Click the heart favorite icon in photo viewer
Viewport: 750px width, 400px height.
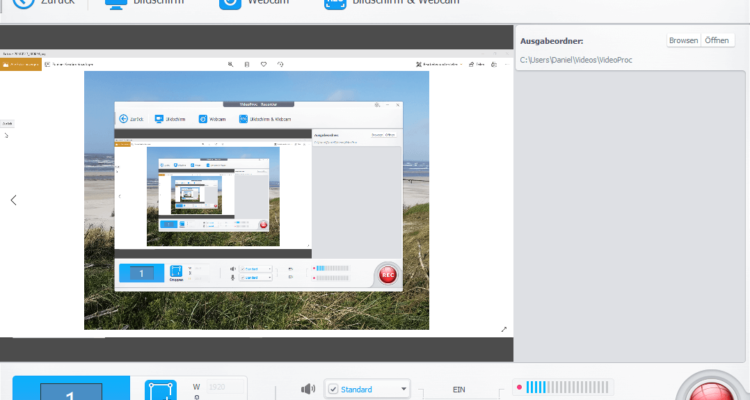pyautogui.click(x=264, y=64)
